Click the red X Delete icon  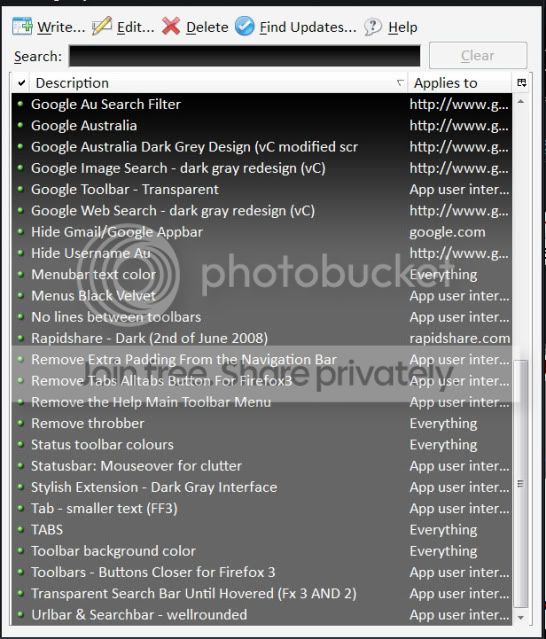pos(171,26)
